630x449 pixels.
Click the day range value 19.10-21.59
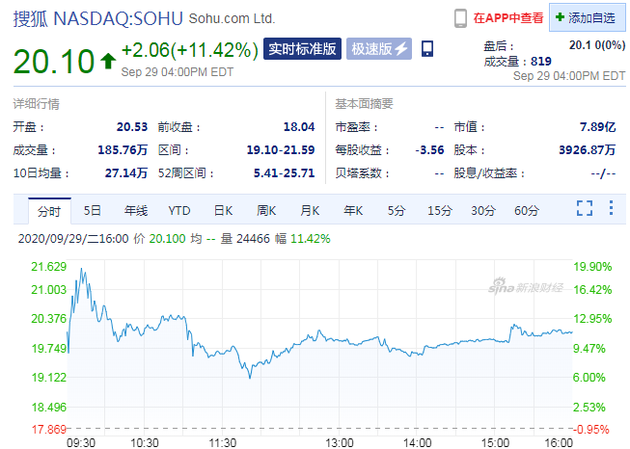[280, 150]
